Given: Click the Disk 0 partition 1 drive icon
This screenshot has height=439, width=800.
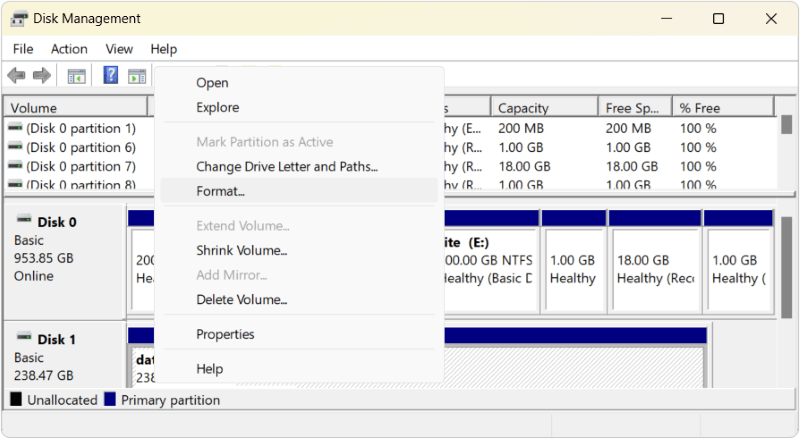Looking at the screenshot, I should pyautogui.click(x=15, y=128).
